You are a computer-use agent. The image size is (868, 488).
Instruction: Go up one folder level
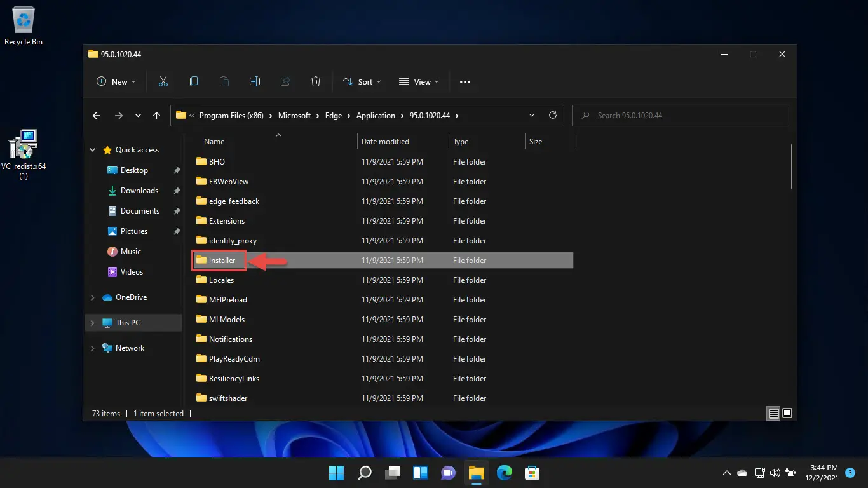[156, 116]
